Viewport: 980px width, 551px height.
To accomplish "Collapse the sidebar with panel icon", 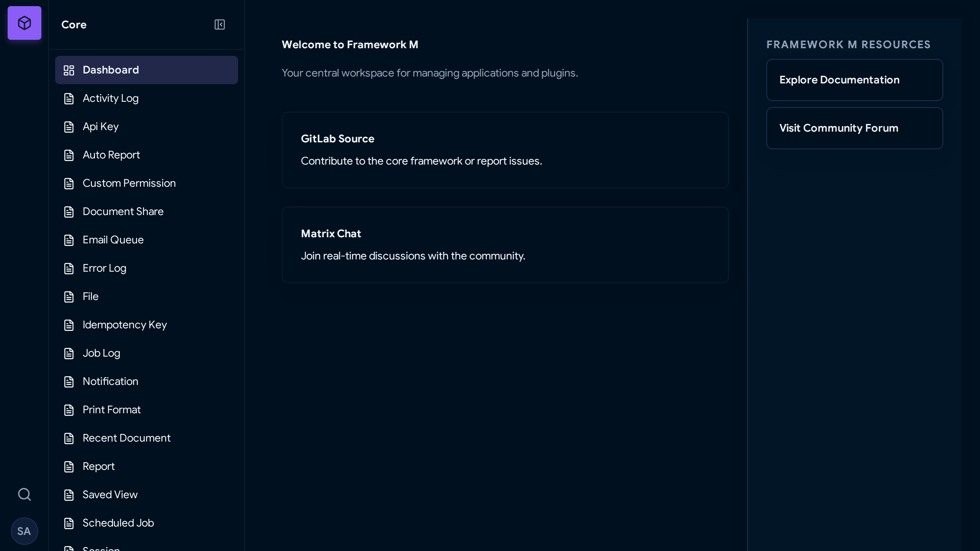I will click(x=219, y=24).
